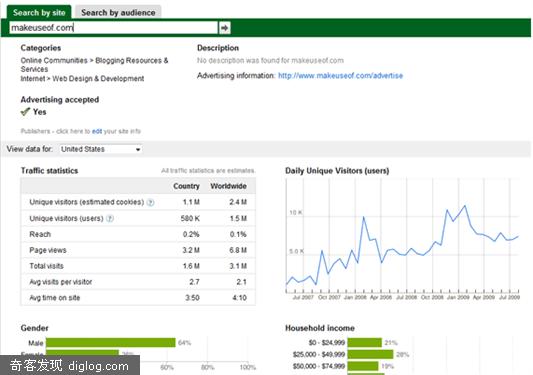
Task: Switch to the Search by audience tab
Action: 118,13
